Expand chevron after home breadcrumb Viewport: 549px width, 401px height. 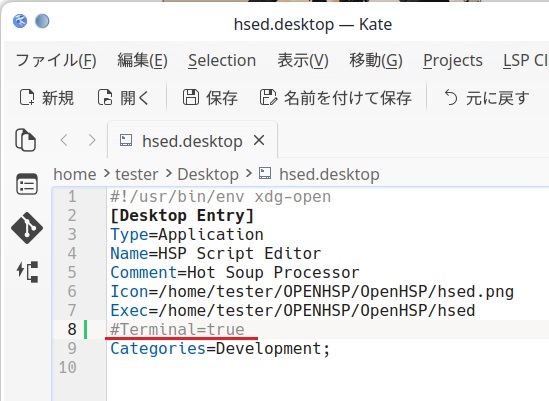click(x=107, y=173)
